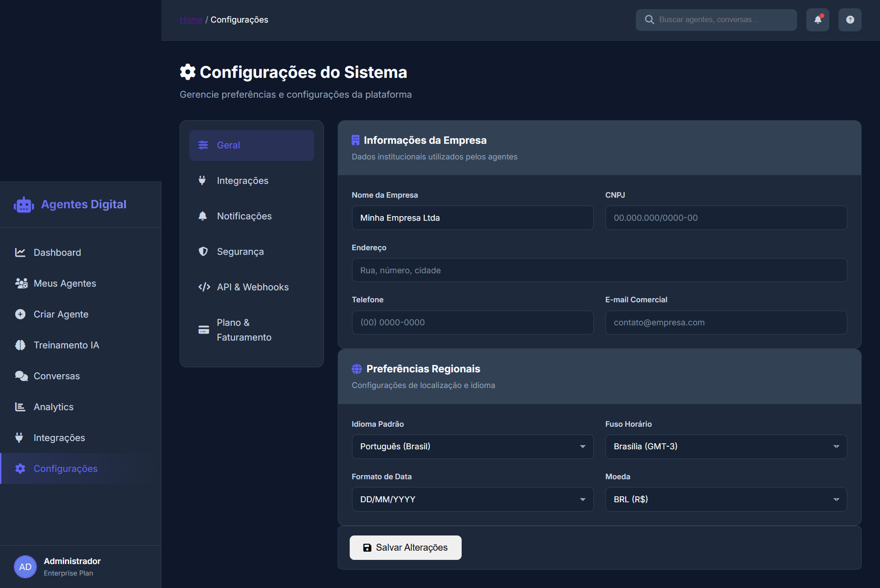Image resolution: width=880 pixels, height=588 pixels.
Task: Open Meus Agentes page
Action: click(81, 283)
